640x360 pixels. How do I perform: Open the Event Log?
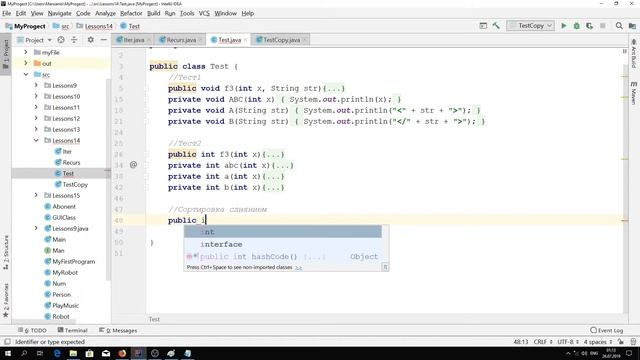pyautogui.click(x=607, y=330)
